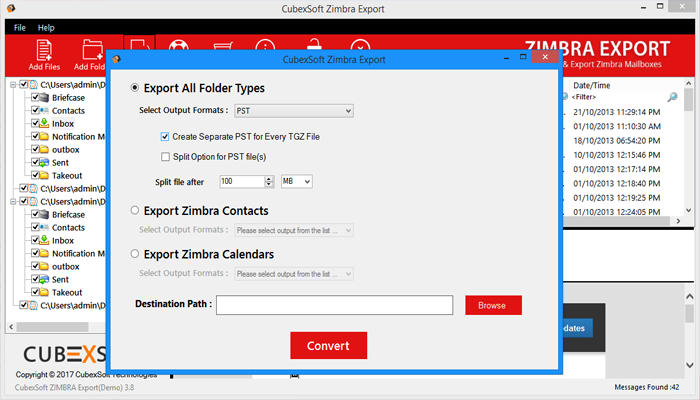The image size is (700, 400).
Task: Select the last C:\Users\admin tree entry
Action: [x=73, y=305]
